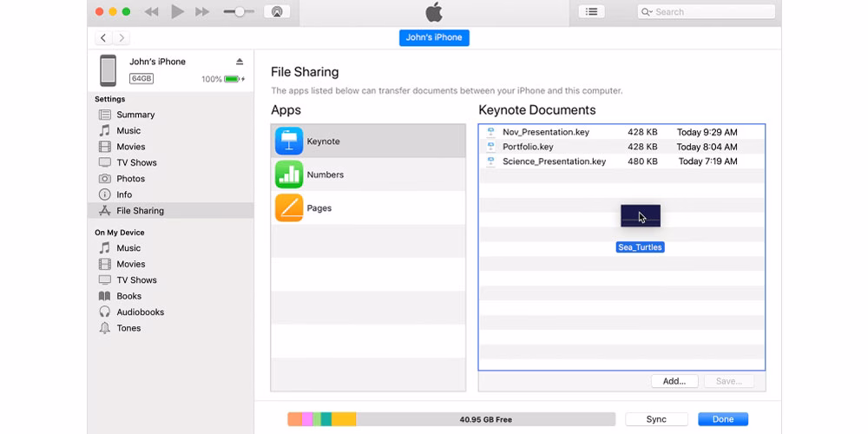Viewport: 868px width, 434px height.
Task: Click the John's iPhone device button
Action: point(434,37)
